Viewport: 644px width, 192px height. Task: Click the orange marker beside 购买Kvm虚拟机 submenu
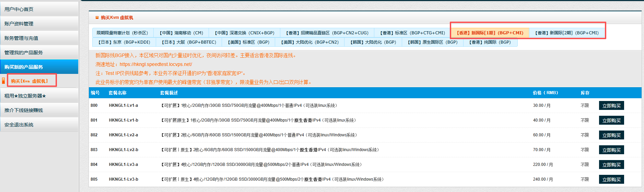click(3, 81)
